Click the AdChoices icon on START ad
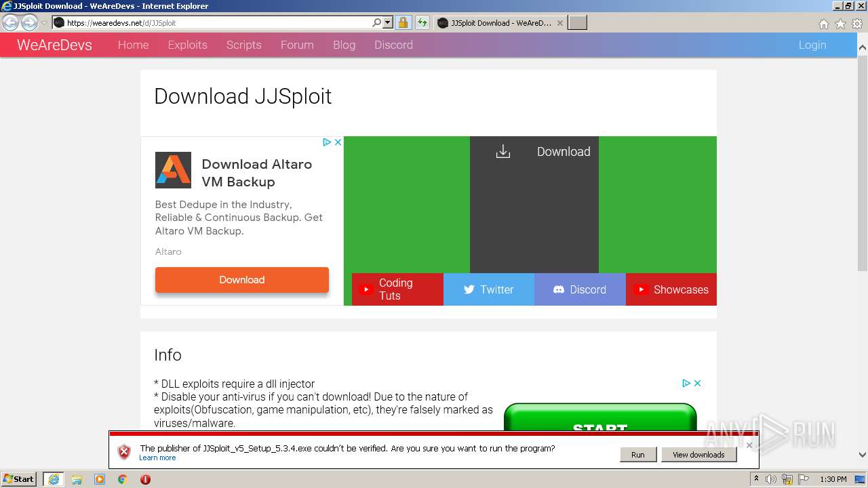This screenshot has height=488, width=868. pyautogui.click(x=686, y=383)
